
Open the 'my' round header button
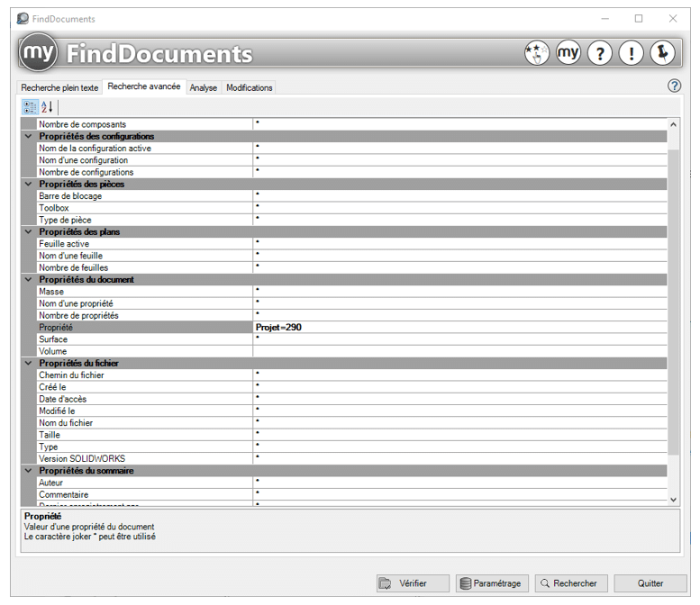[568, 53]
